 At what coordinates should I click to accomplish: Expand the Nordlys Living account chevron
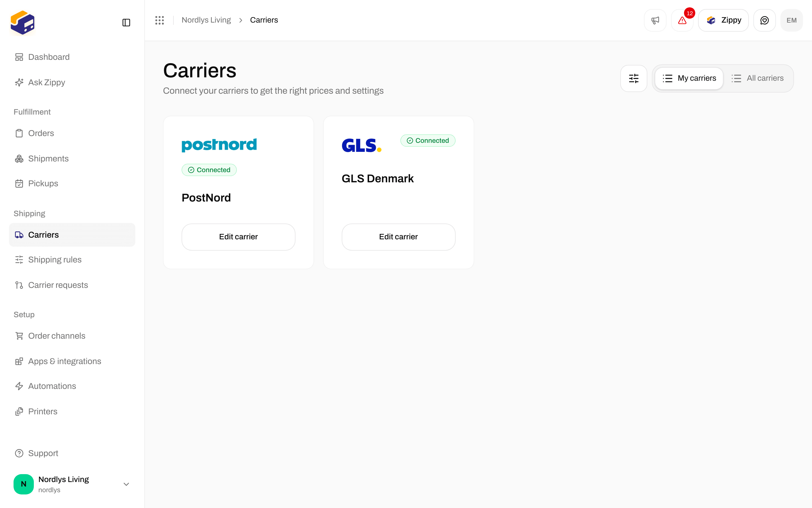126,484
